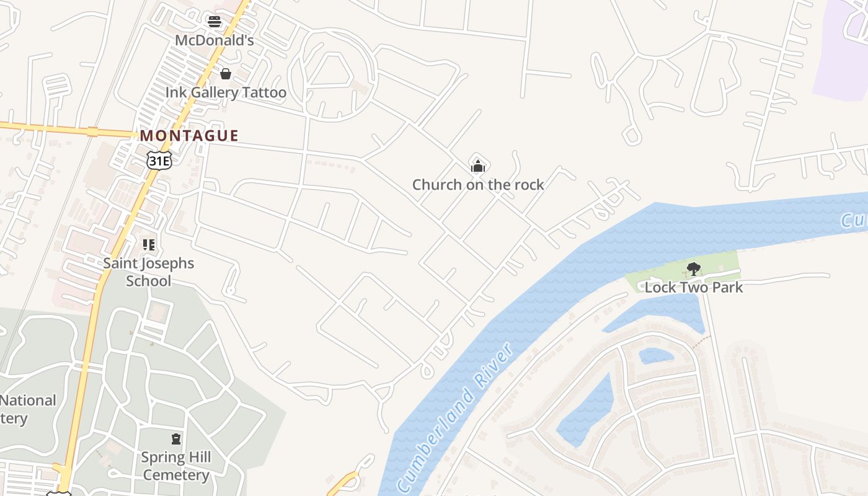The image size is (868, 496).
Task: Click the small pond inside the curved subdivision
Action: pos(655,355)
